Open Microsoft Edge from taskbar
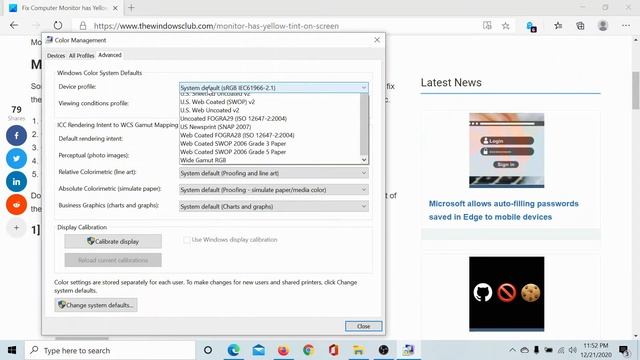 point(233,350)
